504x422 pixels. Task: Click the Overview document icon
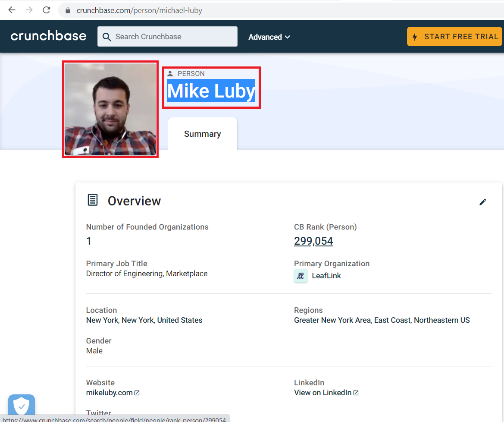coord(93,200)
